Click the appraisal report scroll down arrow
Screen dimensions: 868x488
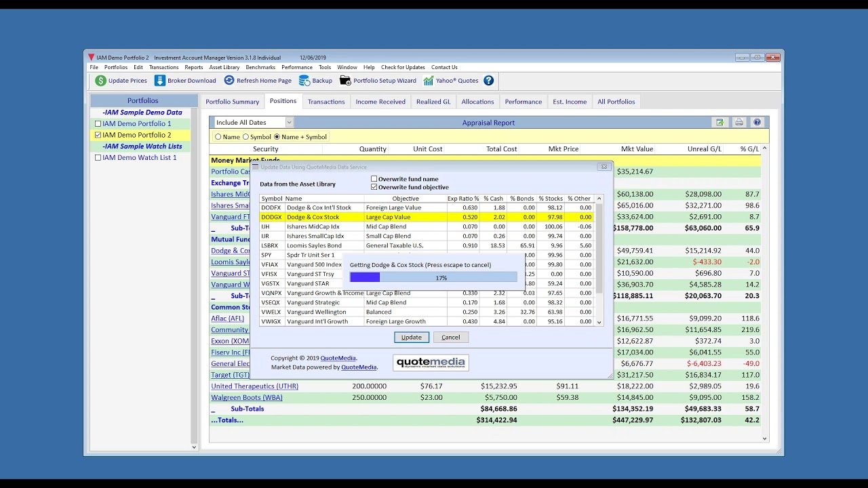765,439
